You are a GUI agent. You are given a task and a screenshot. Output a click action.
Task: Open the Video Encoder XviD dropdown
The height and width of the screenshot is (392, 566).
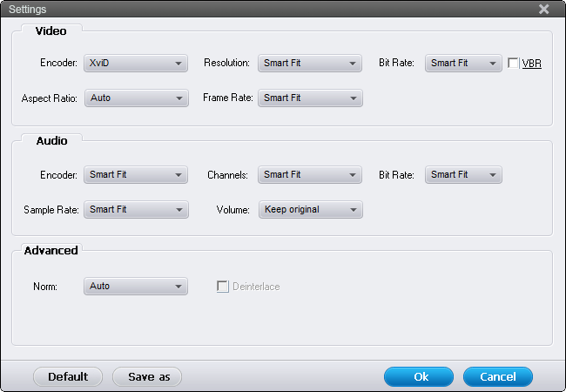pos(136,64)
